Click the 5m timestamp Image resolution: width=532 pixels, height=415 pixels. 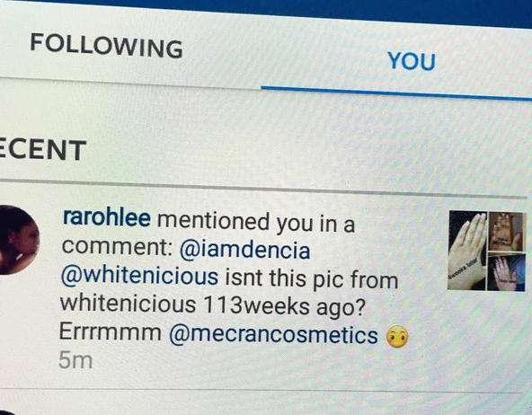(75, 360)
